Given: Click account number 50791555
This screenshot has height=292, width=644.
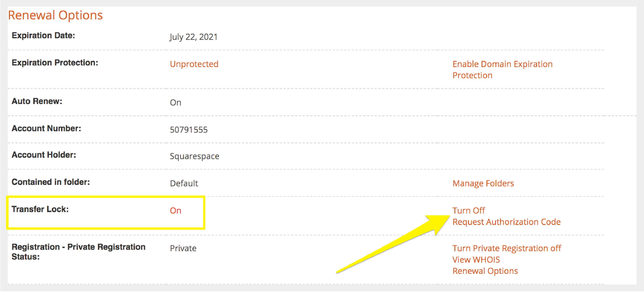Looking at the screenshot, I should (189, 130).
